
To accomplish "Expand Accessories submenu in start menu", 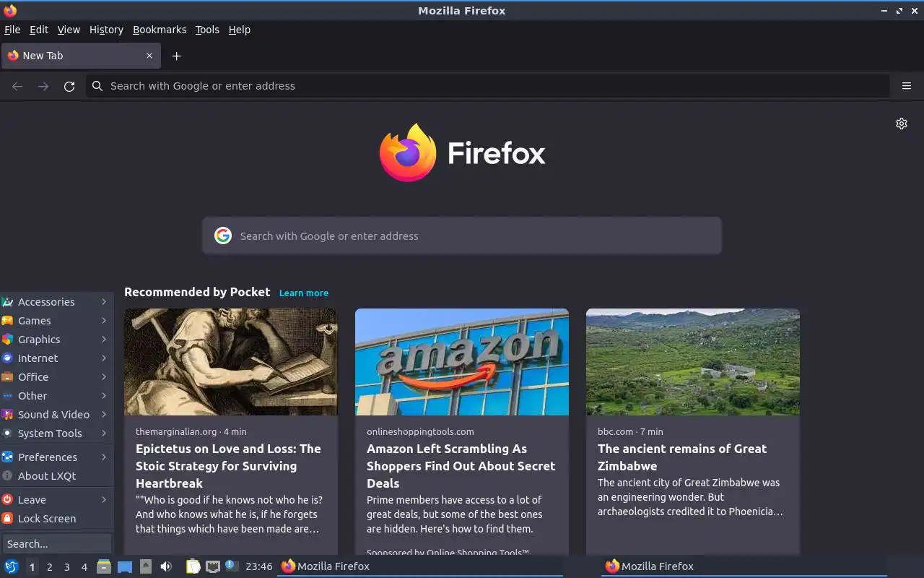I will [x=56, y=302].
